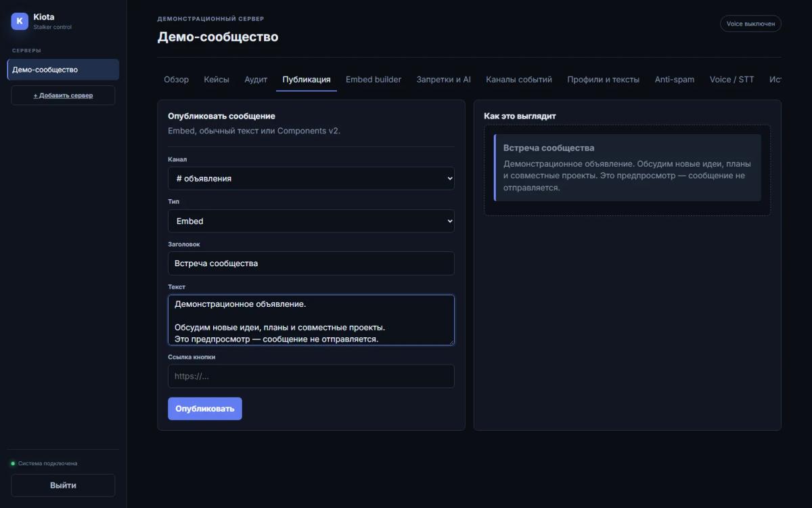Click the Система подключена status indicator
This screenshot has width=812, height=508.
pyautogui.click(x=44, y=463)
